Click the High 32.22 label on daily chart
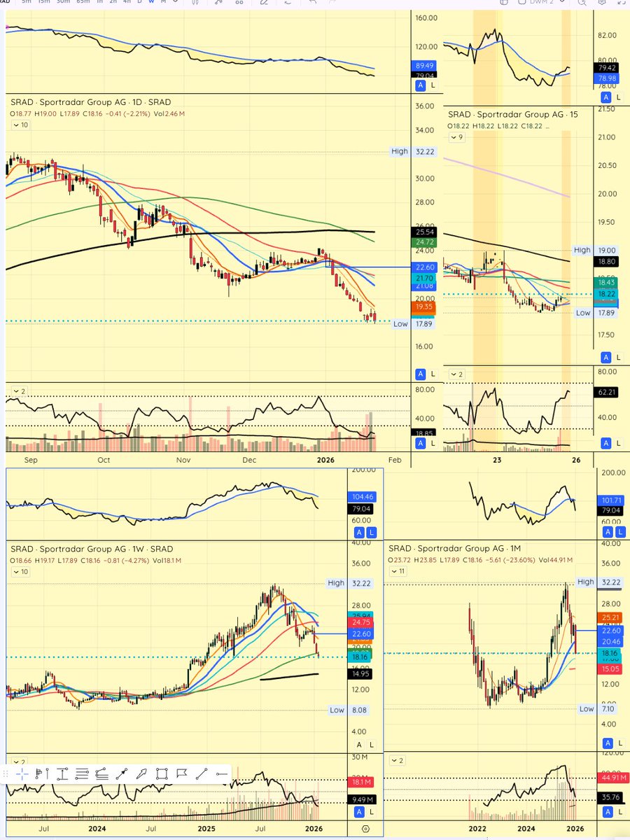Image resolution: width=630 pixels, height=840 pixels. 414,151
